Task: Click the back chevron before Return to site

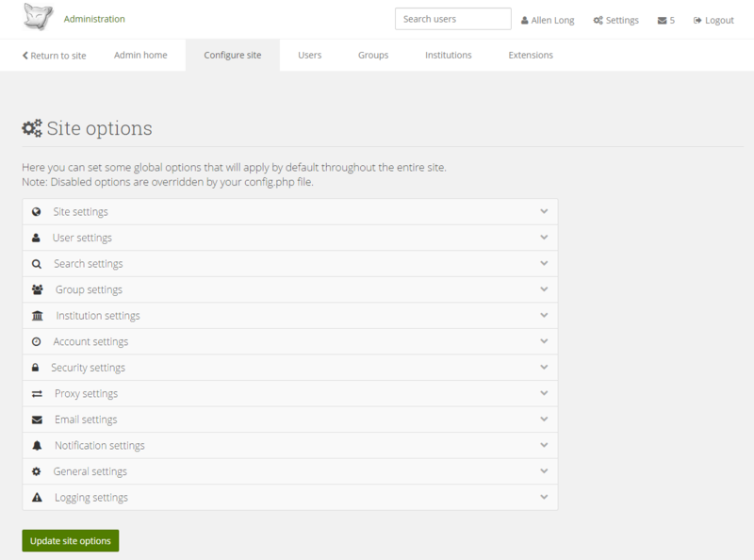Action: pos(25,56)
